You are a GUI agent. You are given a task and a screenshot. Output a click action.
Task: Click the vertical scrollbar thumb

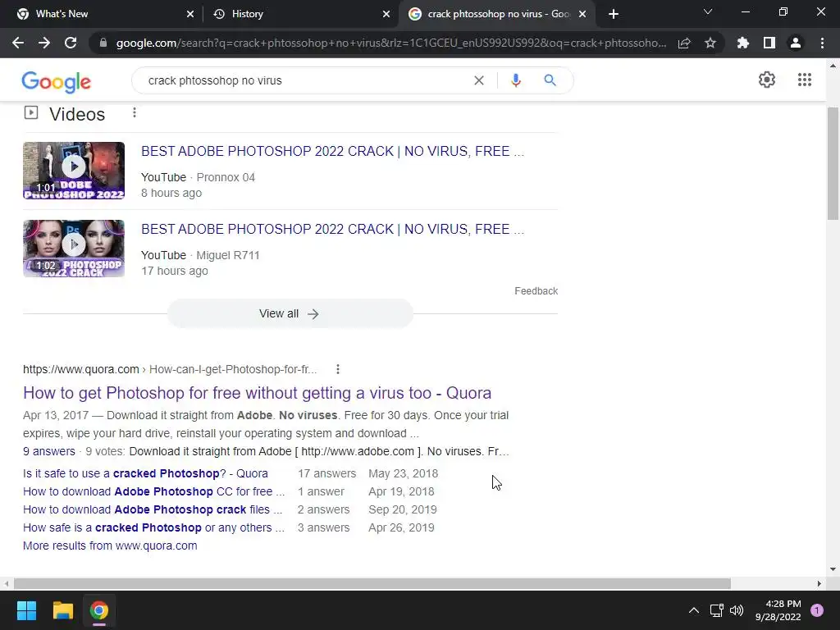click(833, 163)
